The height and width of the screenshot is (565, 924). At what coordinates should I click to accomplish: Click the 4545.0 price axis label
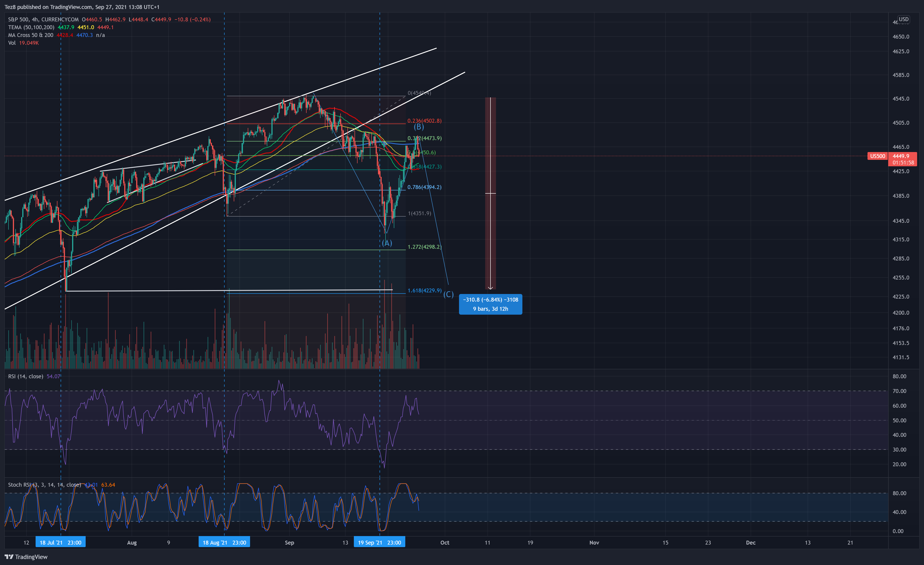pos(901,99)
